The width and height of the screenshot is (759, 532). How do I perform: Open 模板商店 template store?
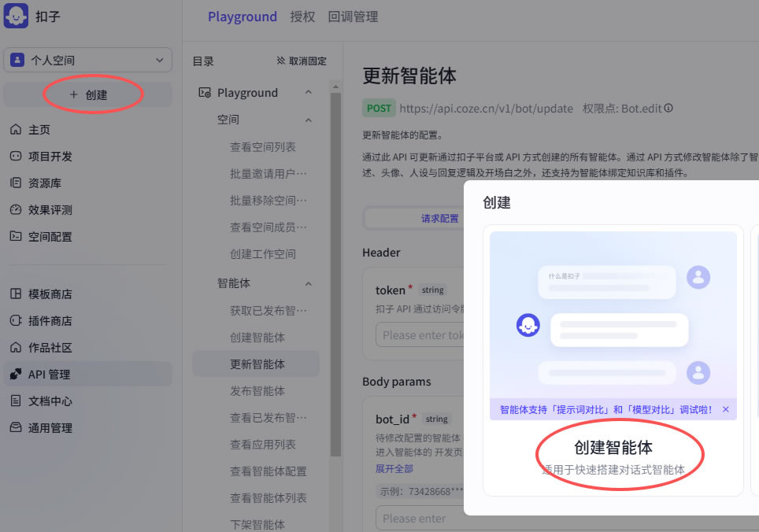pyautogui.click(x=50, y=294)
